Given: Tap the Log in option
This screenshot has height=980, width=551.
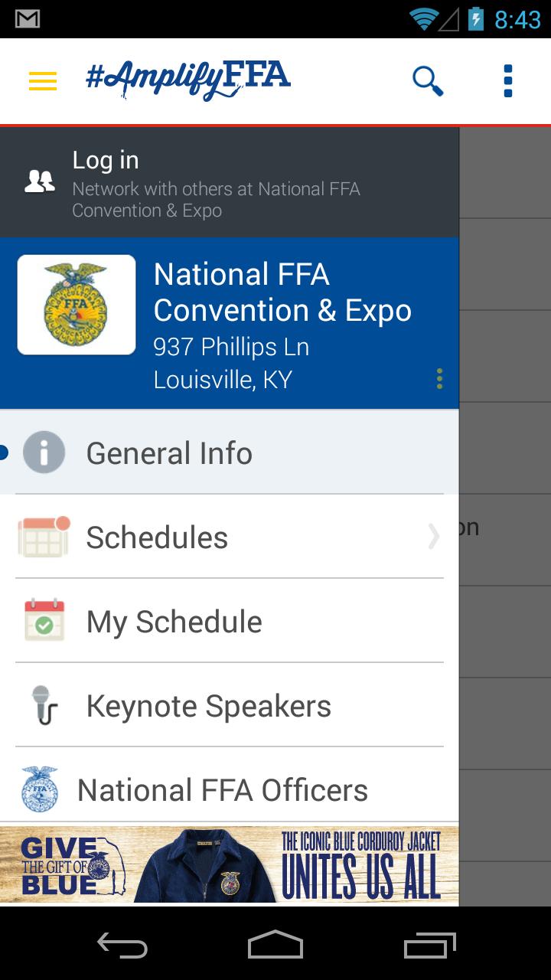Looking at the screenshot, I should [105, 159].
